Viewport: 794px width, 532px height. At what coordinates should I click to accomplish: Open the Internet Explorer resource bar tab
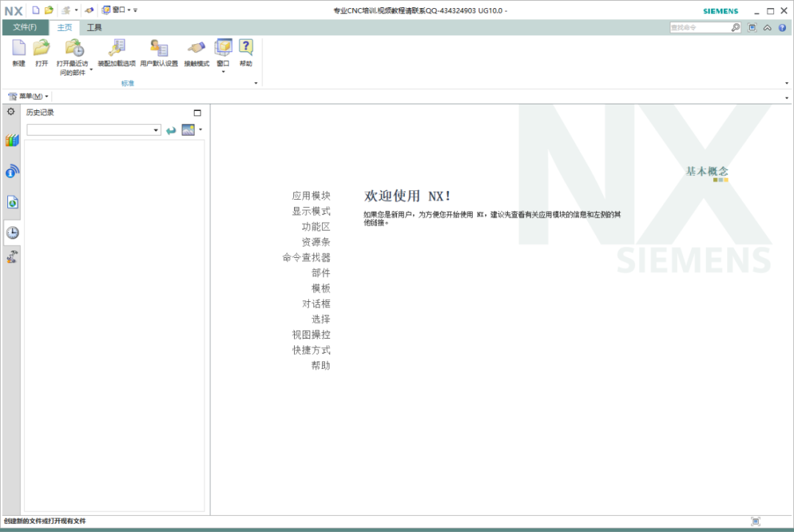coord(12,203)
